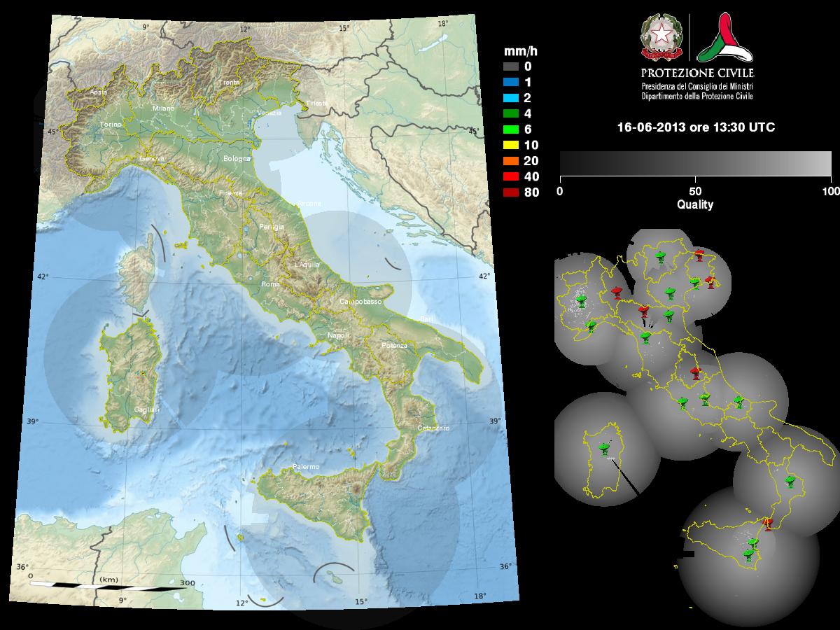Click 'Presidenza del Consiglio dei Ministri' text
This screenshot has height=630, width=840.
pos(698,85)
